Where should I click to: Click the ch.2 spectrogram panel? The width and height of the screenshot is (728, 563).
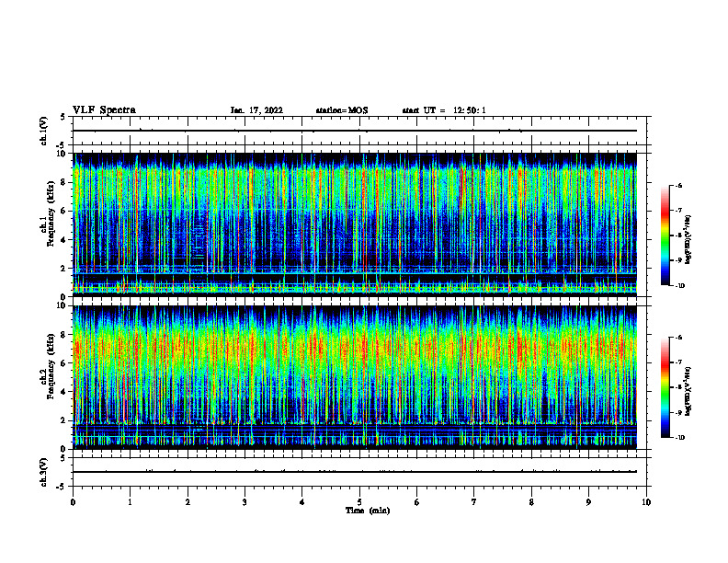click(355, 377)
